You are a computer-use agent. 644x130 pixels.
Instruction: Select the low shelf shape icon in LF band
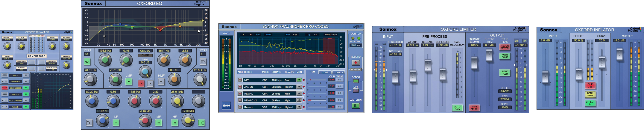[x=89, y=122]
